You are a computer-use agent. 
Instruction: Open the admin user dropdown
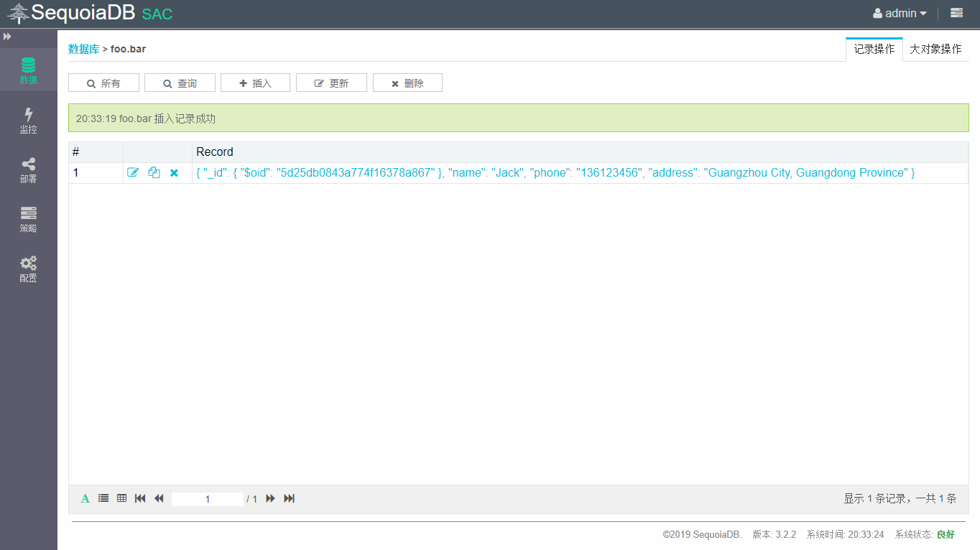point(900,14)
